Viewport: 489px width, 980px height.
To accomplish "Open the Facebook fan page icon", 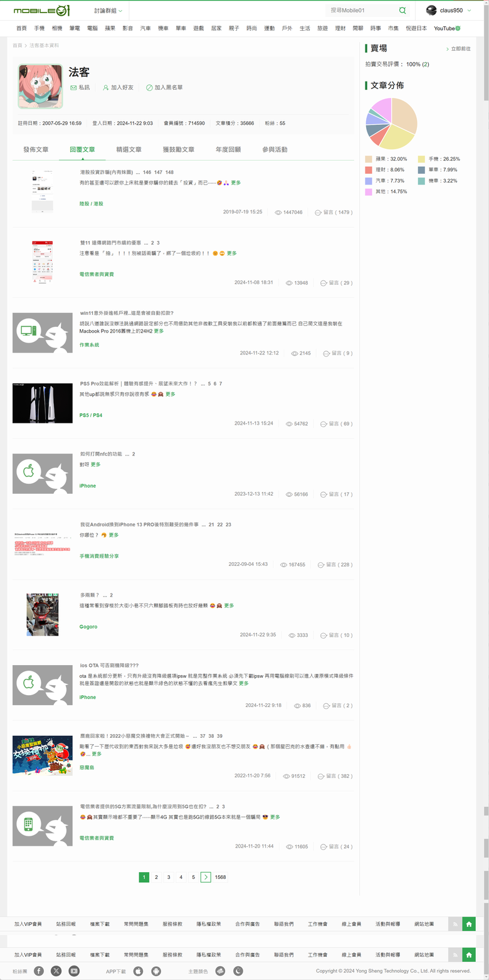I will point(39,971).
